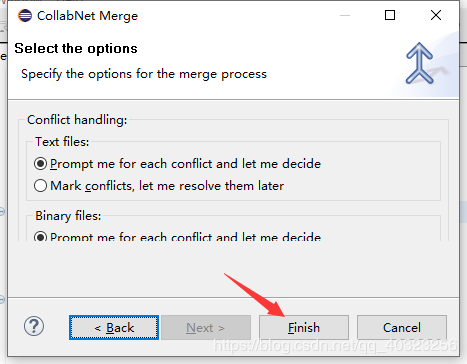Image resolution: width=467 pixels, height=364 pixels.
Task: Click the blue merge arrows wizard icon
Action: pyautogui.click(x=420, y=63)
